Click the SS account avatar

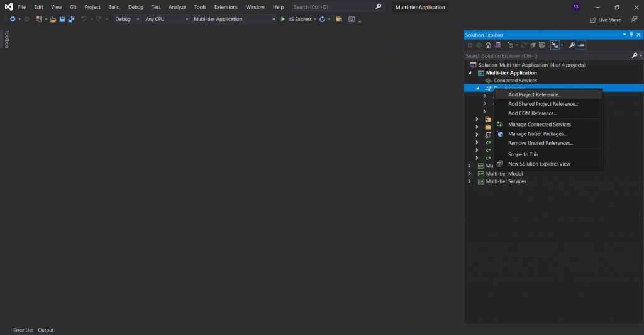coord(576,7)
